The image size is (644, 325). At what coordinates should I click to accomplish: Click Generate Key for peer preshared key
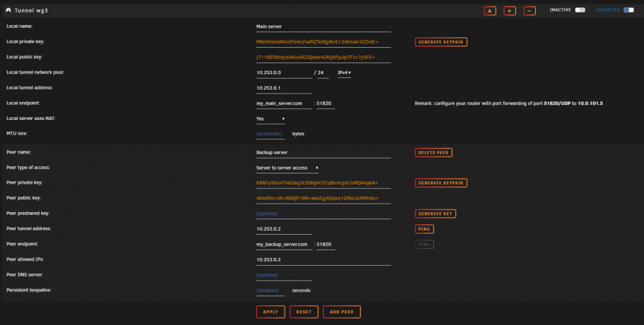pyautogui.click(x=435, y=213)
